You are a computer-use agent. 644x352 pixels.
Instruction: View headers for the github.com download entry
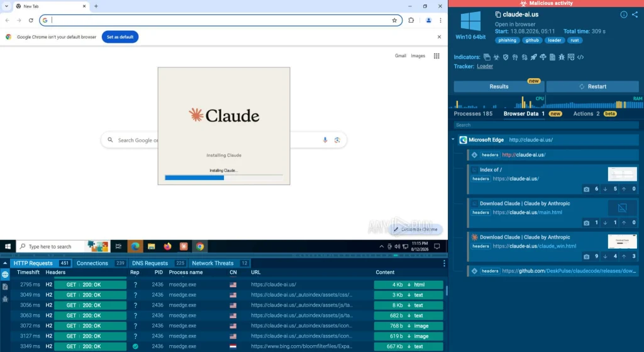click(489, 271)
